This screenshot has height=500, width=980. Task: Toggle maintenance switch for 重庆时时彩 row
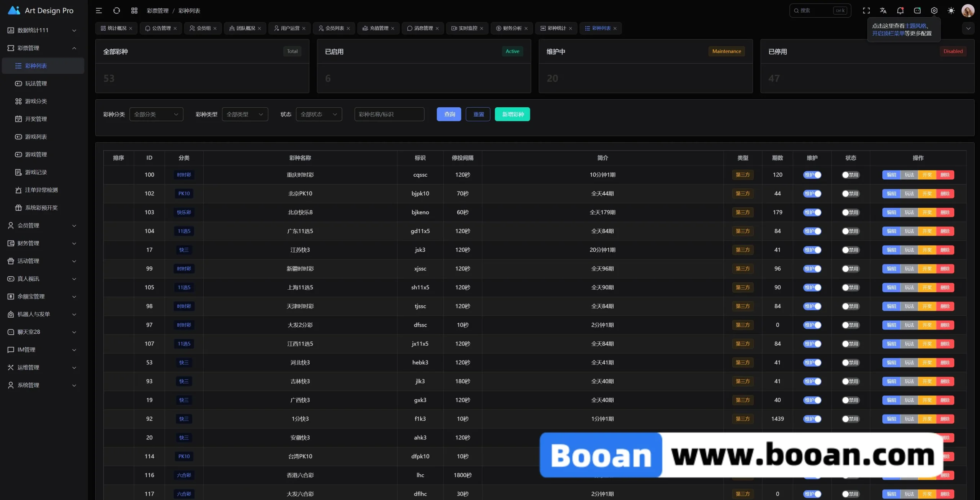[x=812, y=175]
